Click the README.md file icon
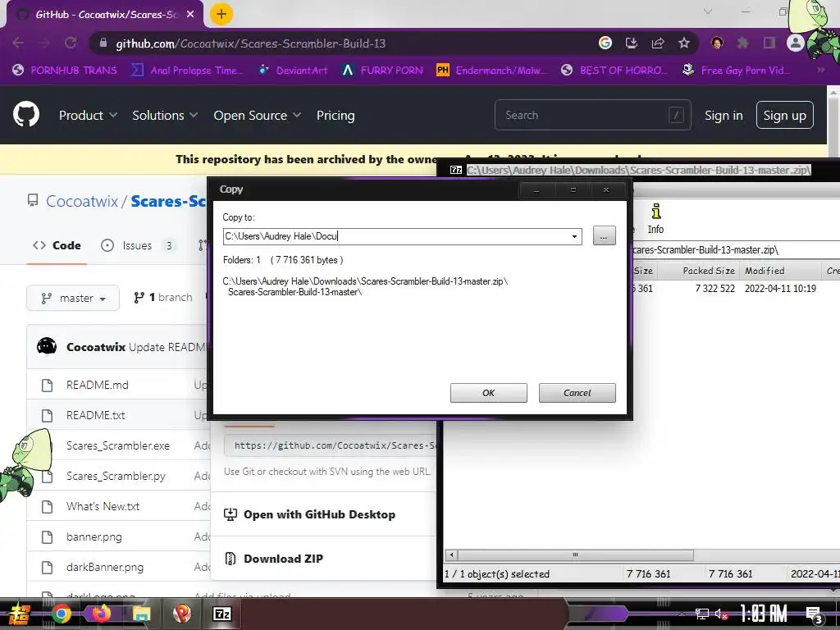 point(47,385)
